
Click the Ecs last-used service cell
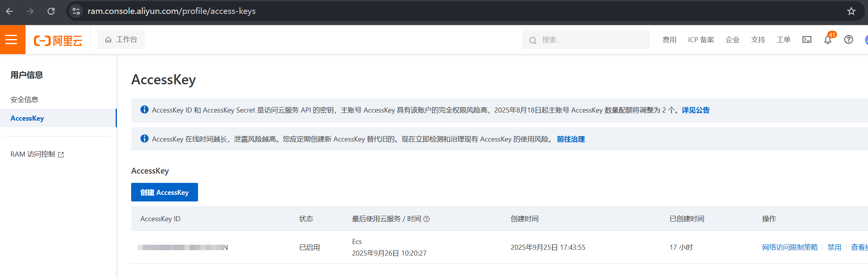pos(357,242)
